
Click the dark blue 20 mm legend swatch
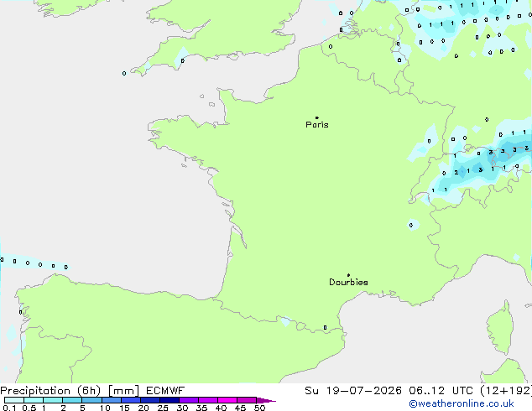150,400
